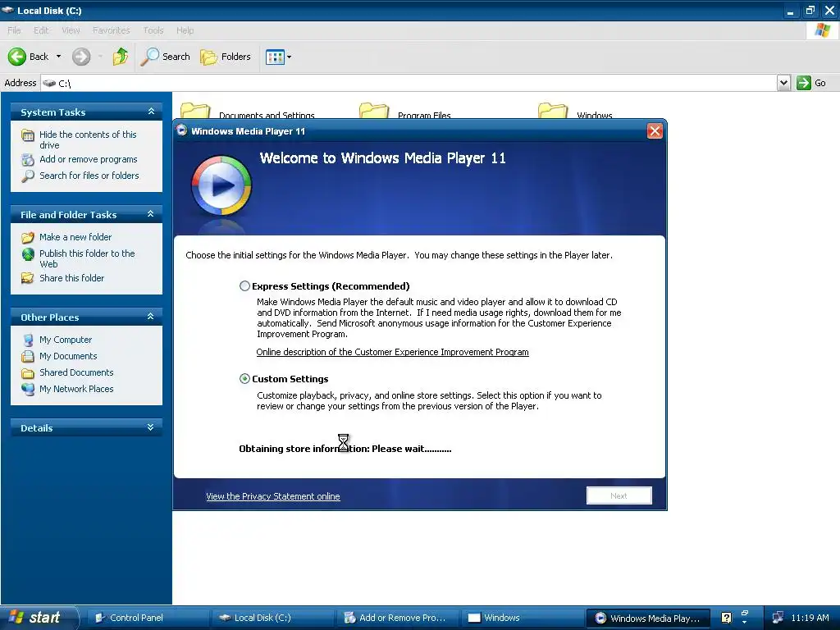Click the Start button
The width and height of the screenshot is (840, 630).
click(x=39, y=618)
